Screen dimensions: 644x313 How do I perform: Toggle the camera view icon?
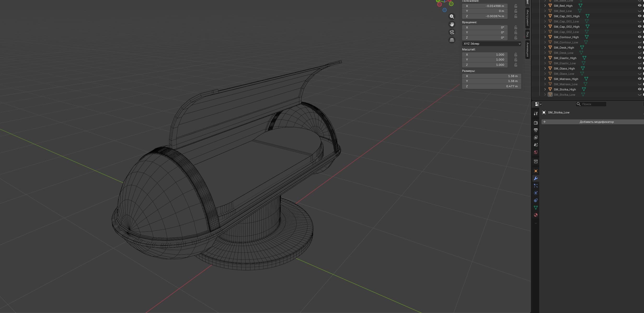tap(452, 32)
